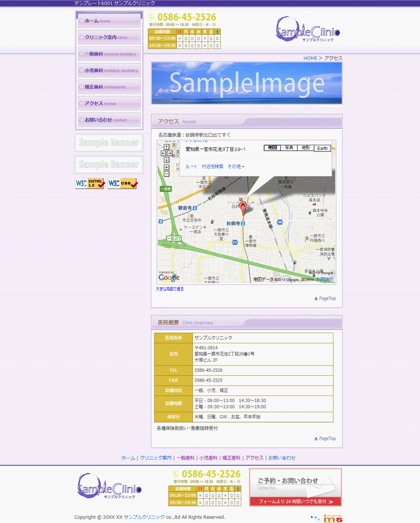420x523 pixels.
Task: Pan the map down with arrow button
Action: (x=167, y=160)
